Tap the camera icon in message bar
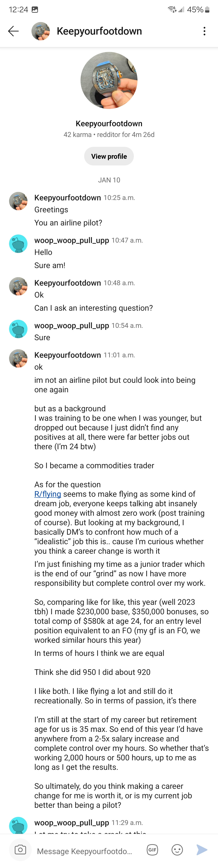 point(20,849)
